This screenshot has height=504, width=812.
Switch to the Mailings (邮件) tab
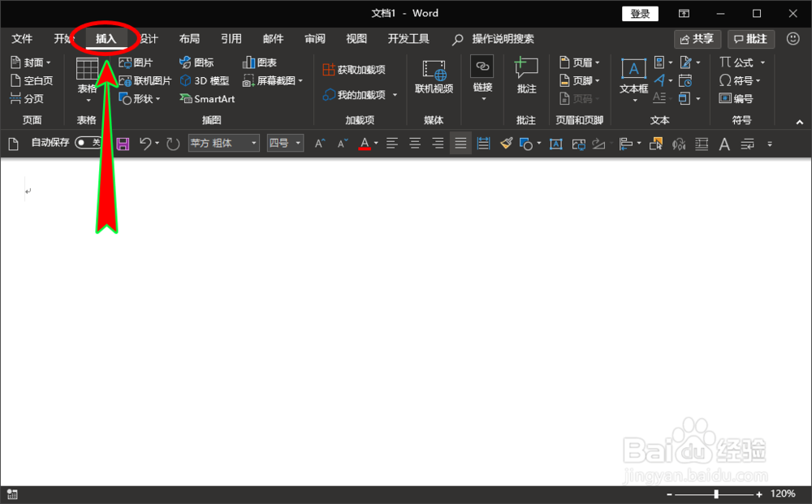point(273,39)
